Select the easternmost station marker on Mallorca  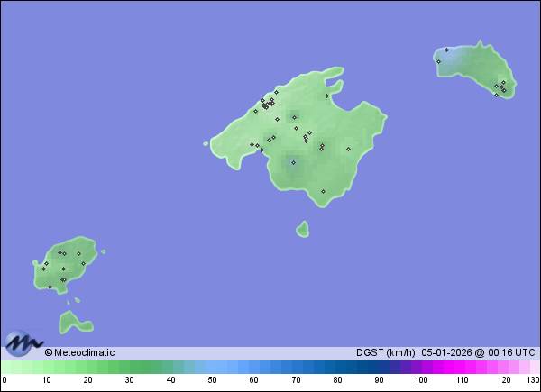(348, 149)
